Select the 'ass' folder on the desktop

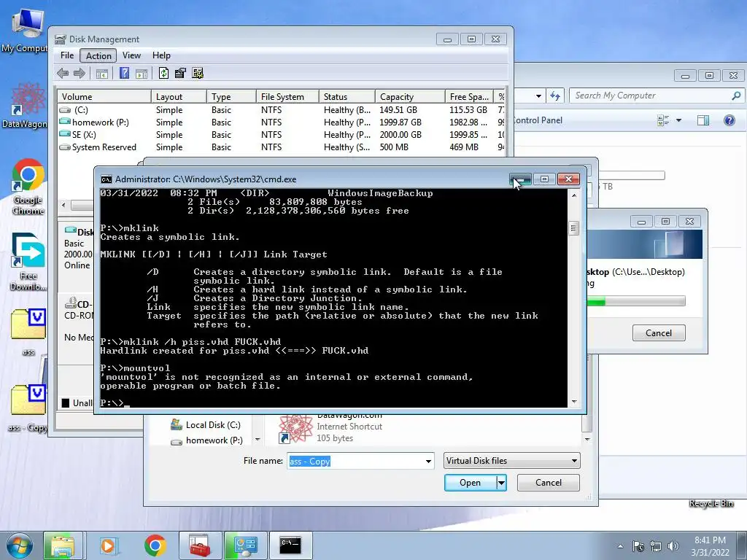(28, 332)
